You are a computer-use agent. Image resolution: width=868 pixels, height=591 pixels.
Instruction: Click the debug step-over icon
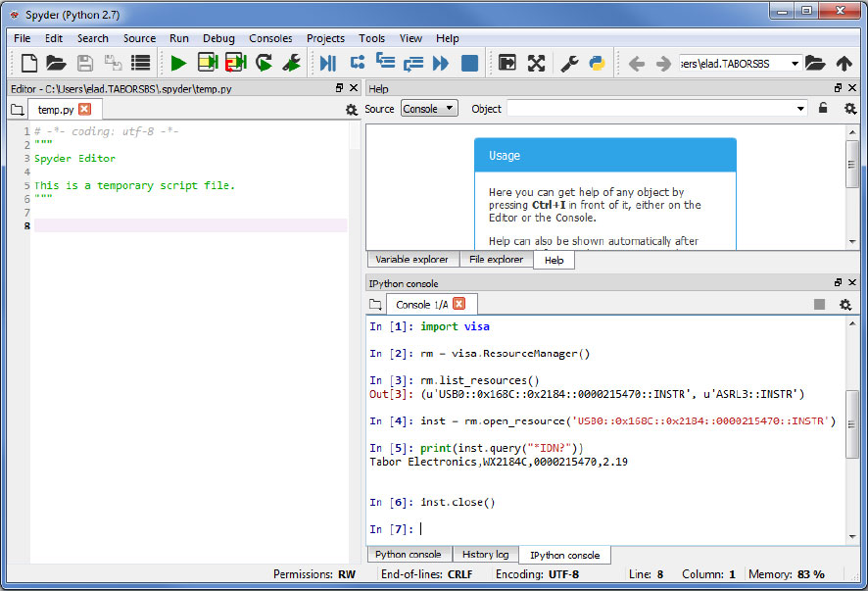pyautogui.click(x=358, y=62)
